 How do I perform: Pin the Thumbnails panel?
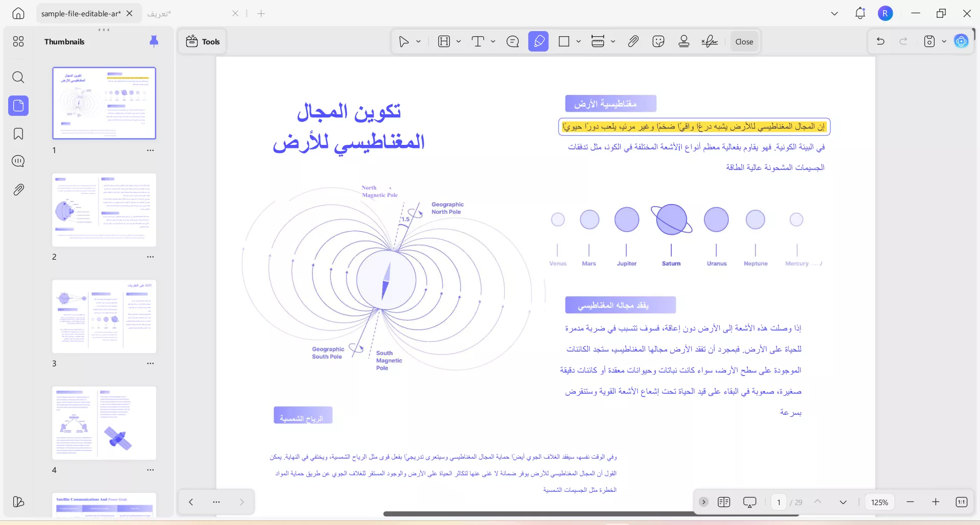[154, 41]
